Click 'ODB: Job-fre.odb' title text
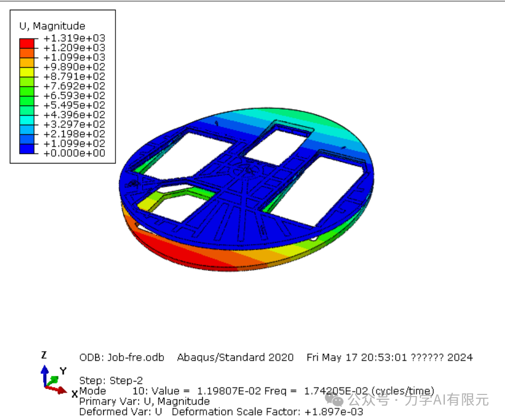Image resolution: width=505 pixels, height=420 pixels. 122,358
